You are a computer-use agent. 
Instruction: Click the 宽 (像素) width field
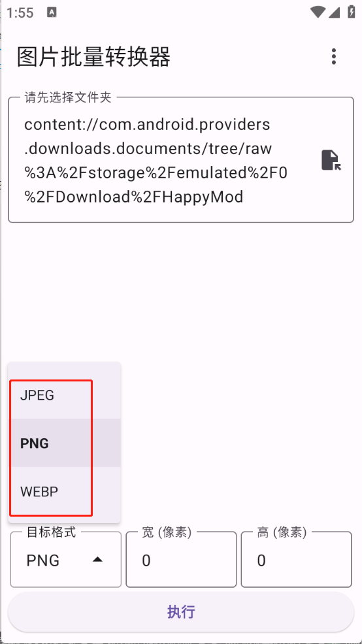coord(181,559)
